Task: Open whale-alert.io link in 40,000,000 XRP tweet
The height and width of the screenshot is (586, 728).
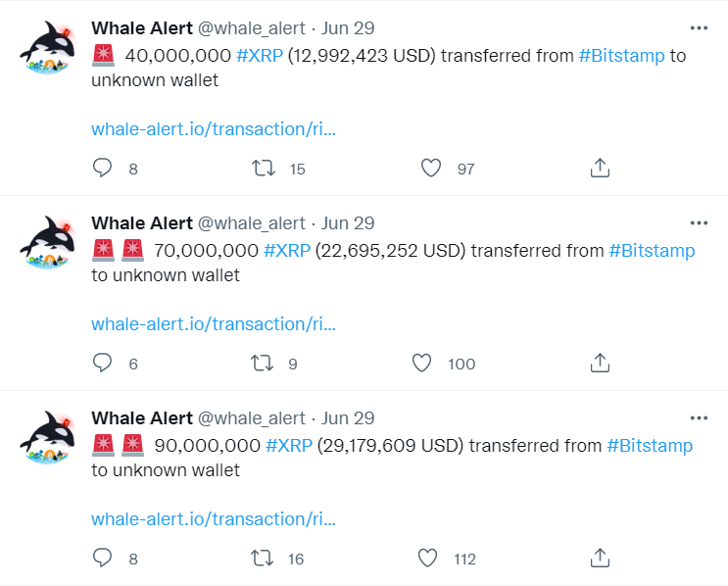Action: pyautogui.click(x=214, y=129)
